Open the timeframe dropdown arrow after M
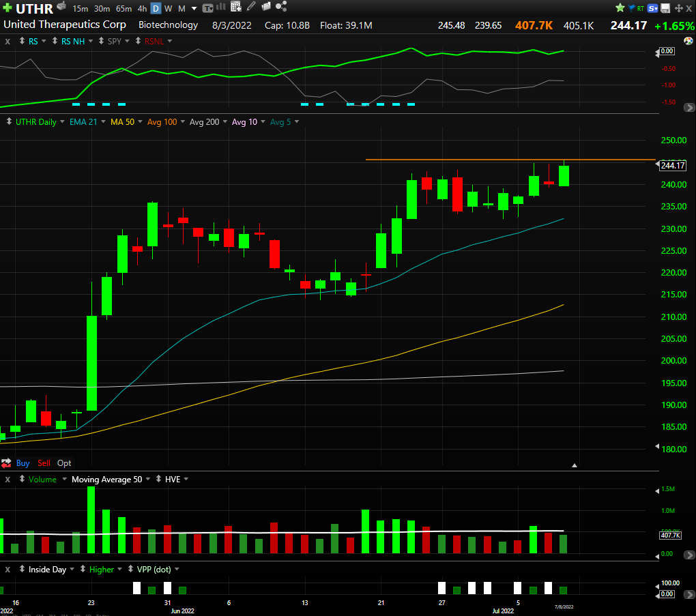 (x=194, y=8)
